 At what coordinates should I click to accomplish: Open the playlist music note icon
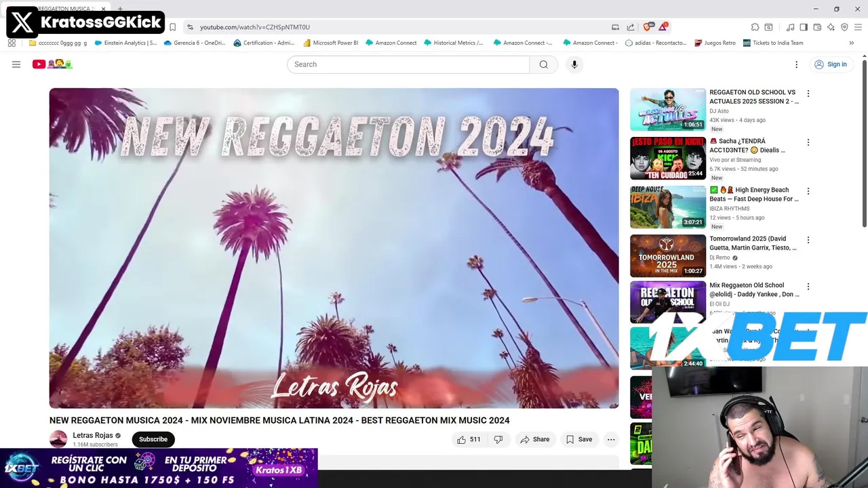(x=790, y=27)
